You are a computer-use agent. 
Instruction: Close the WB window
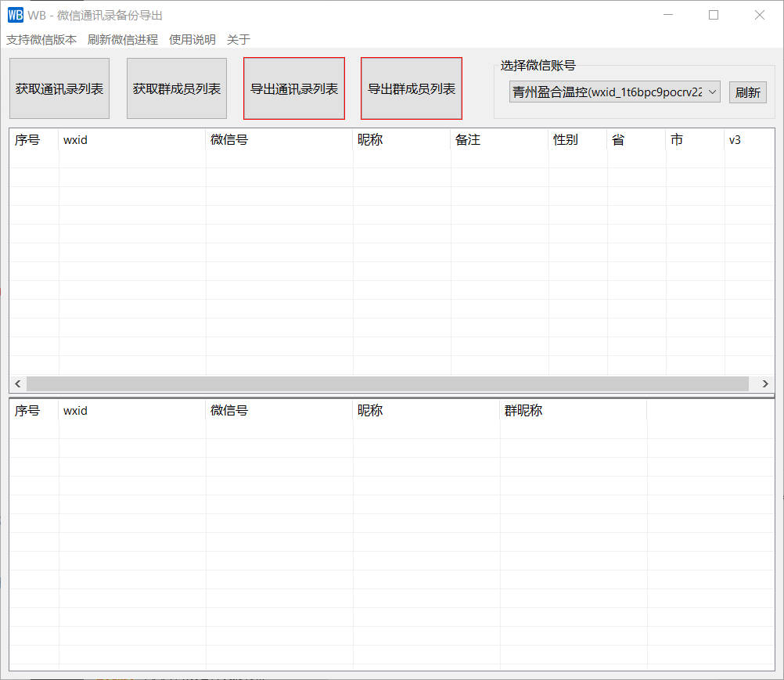(760, 15)
